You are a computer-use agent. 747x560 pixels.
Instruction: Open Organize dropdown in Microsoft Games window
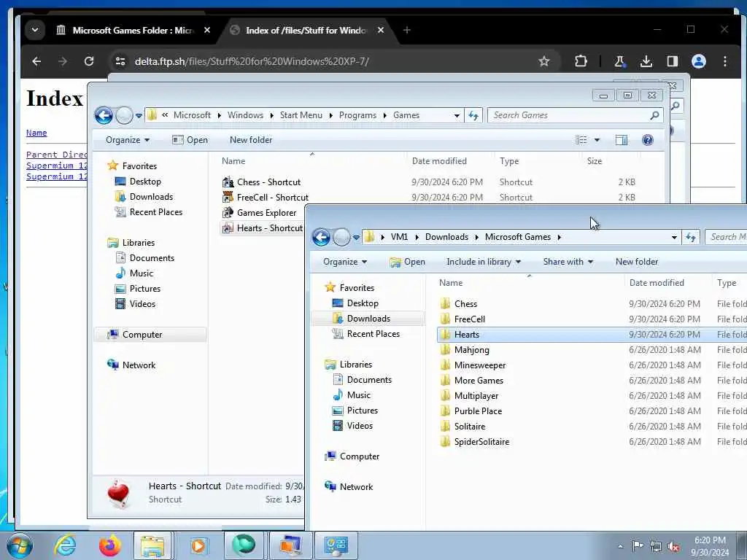tap(345, 262)
